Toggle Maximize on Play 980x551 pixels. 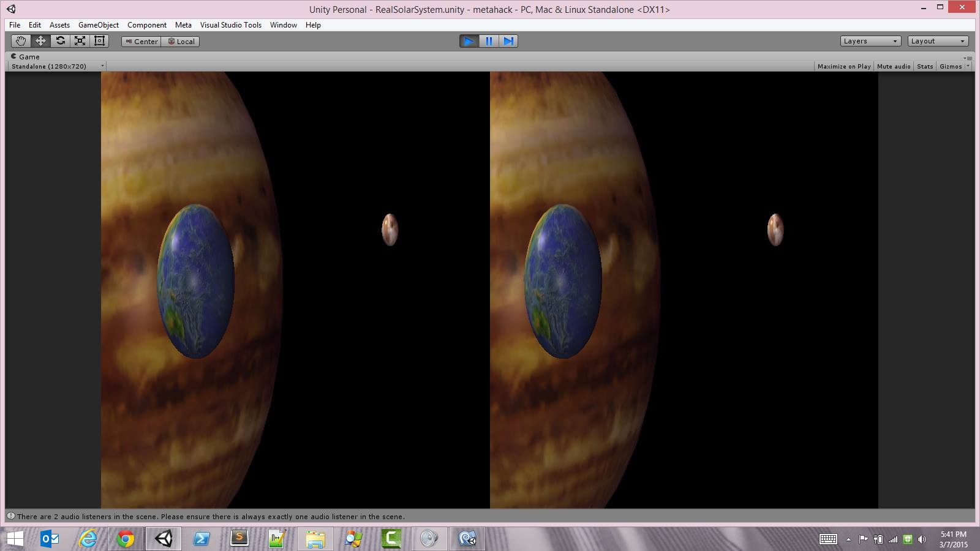point(844,66)
